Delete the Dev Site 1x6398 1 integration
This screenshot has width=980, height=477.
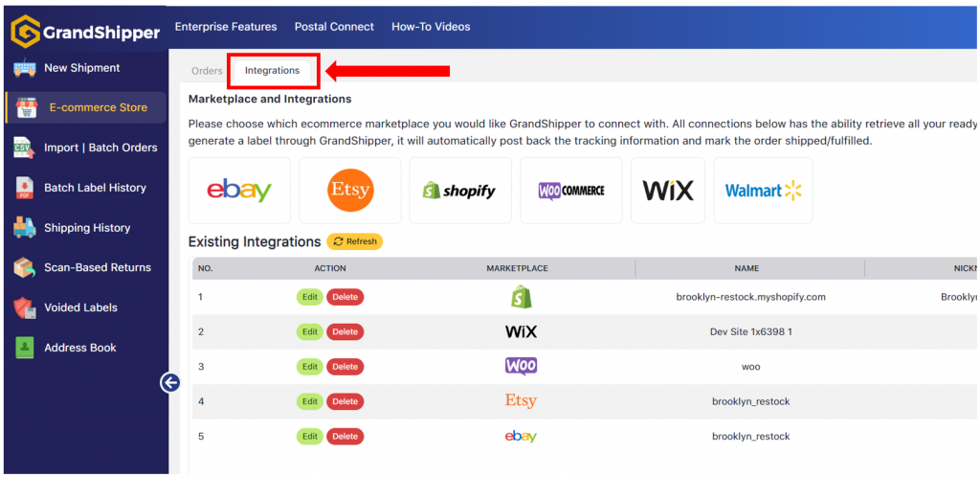tap(345, 332)
